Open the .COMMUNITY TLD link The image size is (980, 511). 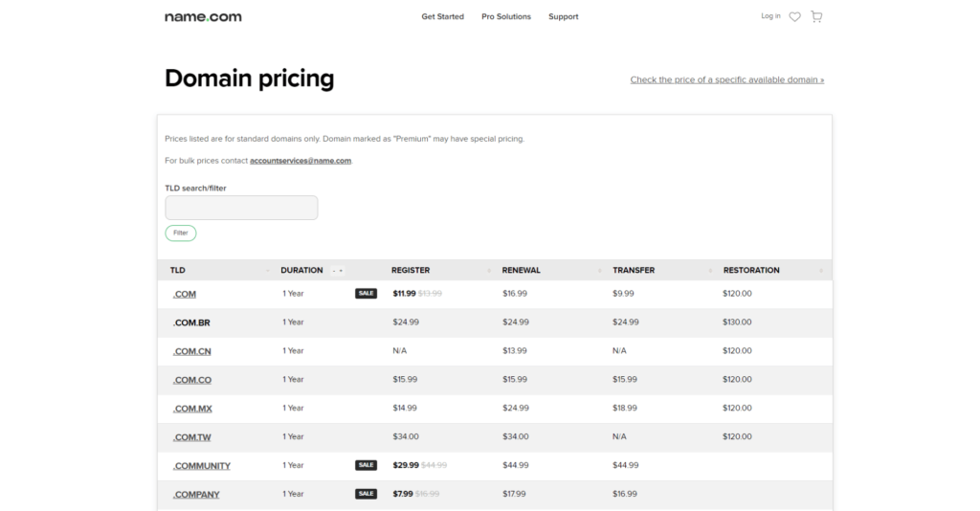click(x=201, y=467)
